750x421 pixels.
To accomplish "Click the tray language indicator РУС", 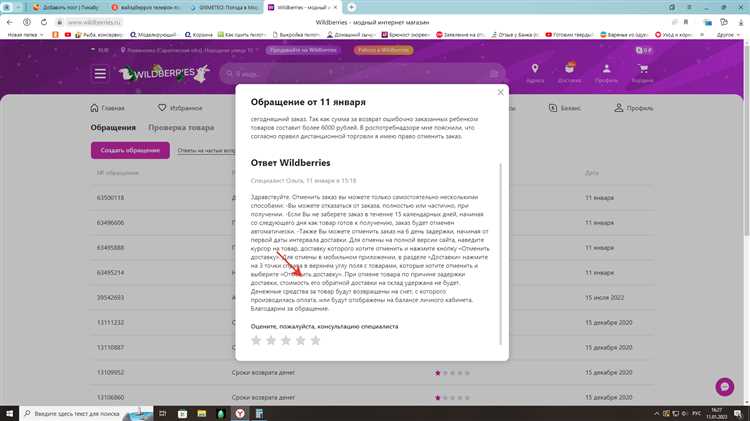I will pos(696,413).
